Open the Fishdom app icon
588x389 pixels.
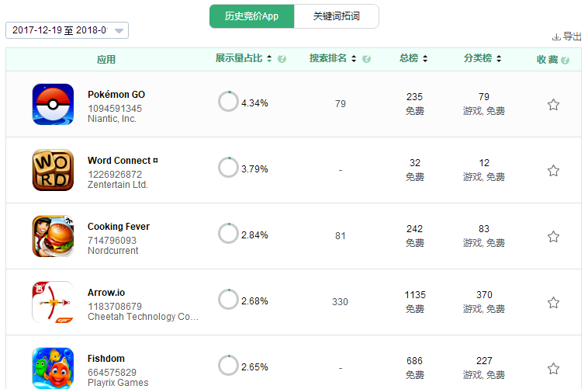tap(53, 367)
